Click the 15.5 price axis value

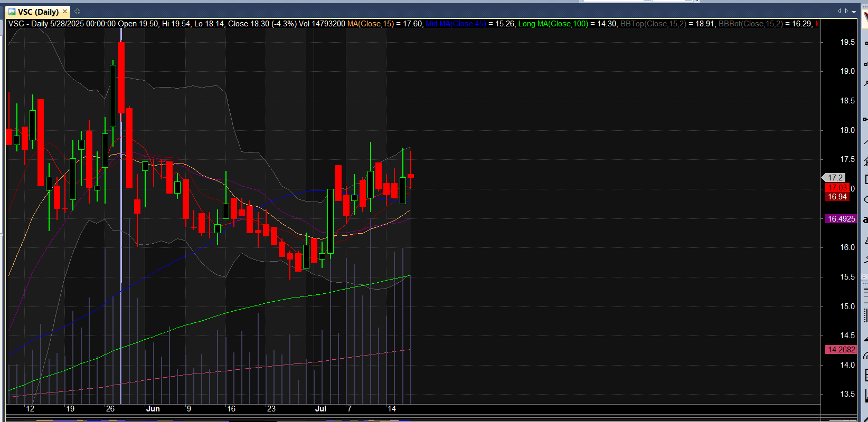point(847,277)
